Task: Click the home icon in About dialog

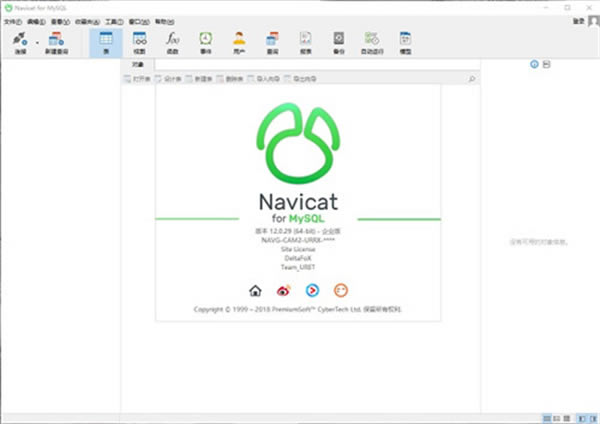Action: coord(255,291)
